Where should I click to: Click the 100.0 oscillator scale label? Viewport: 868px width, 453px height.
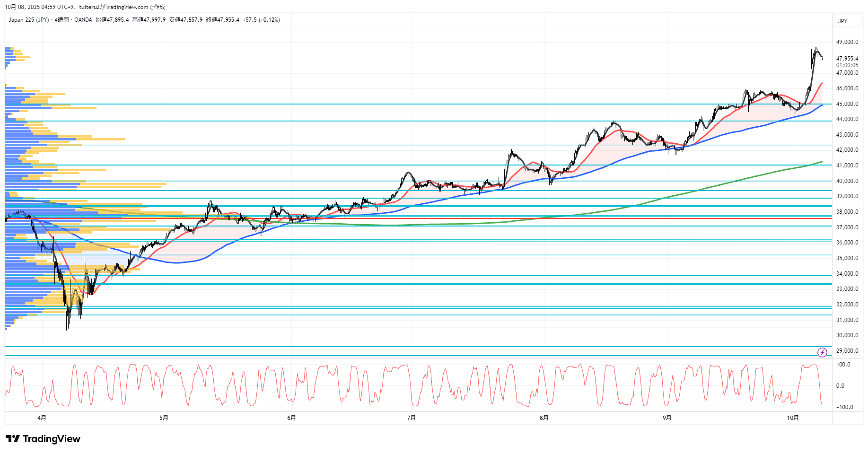point(843,365)
